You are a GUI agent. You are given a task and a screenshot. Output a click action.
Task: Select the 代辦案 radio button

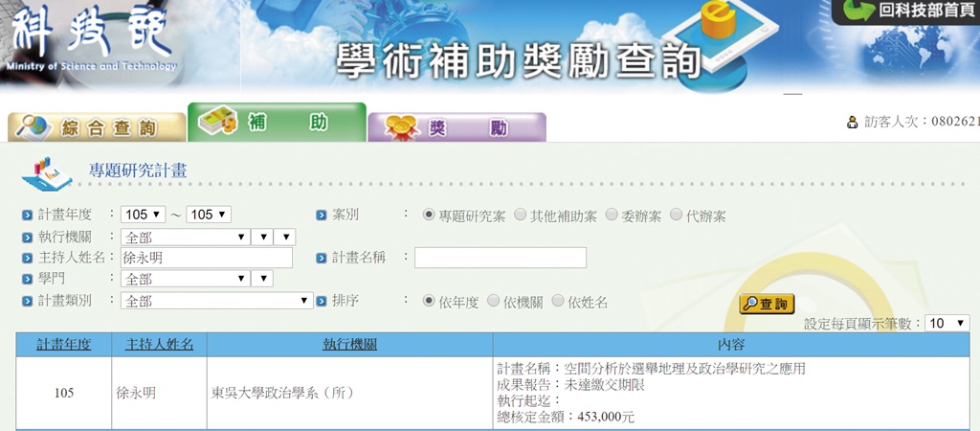[x=676, y=215]
